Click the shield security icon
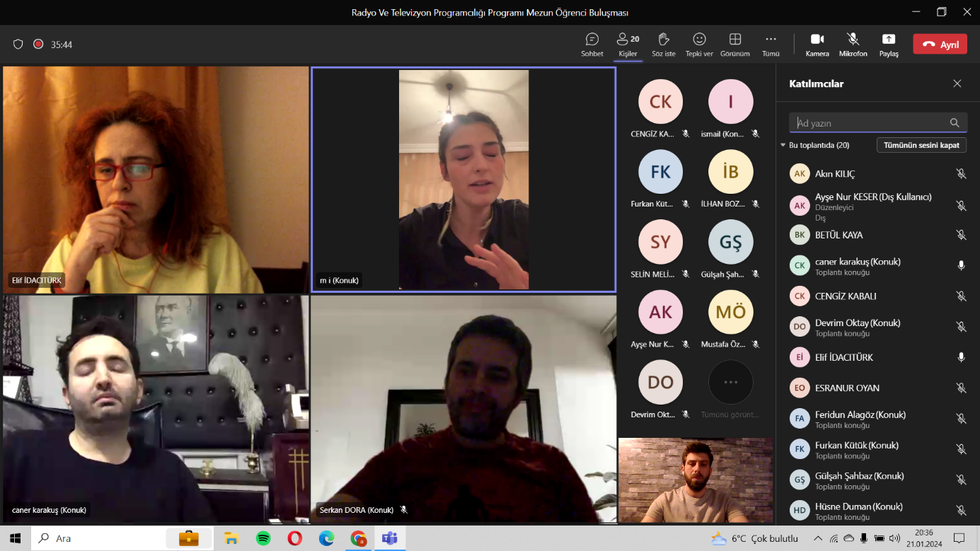Viewport: 980px width, 551px height. (x=18, y=44)
